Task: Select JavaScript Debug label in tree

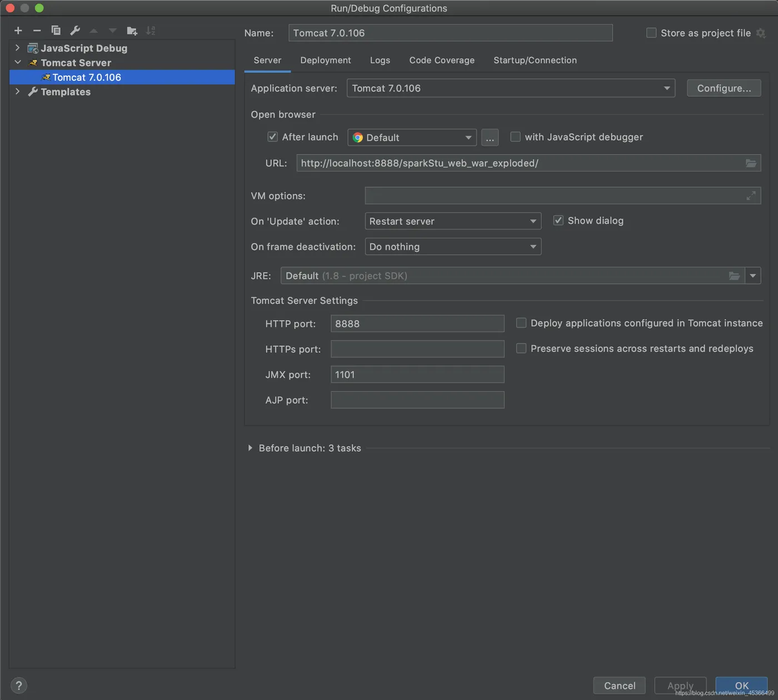Action: pyautogui.click(x=84, y=48)
